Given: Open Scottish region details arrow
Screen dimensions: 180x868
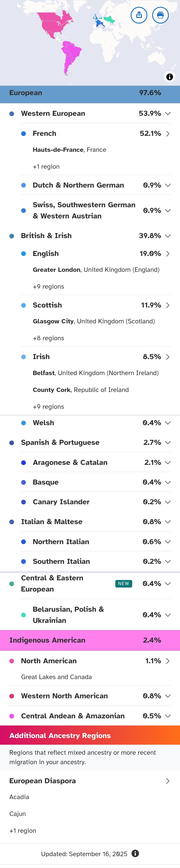Looking at the screenshot, I should (x=167, y=305).
